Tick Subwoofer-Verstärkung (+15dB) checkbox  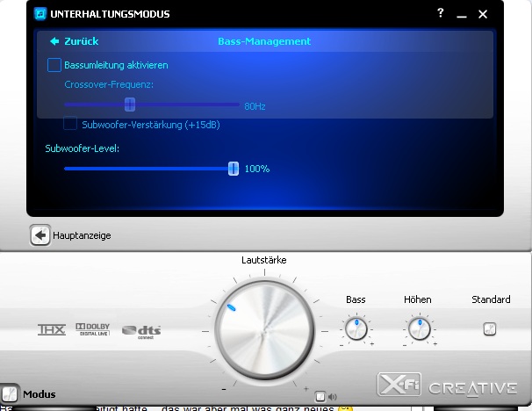point(70,123)
